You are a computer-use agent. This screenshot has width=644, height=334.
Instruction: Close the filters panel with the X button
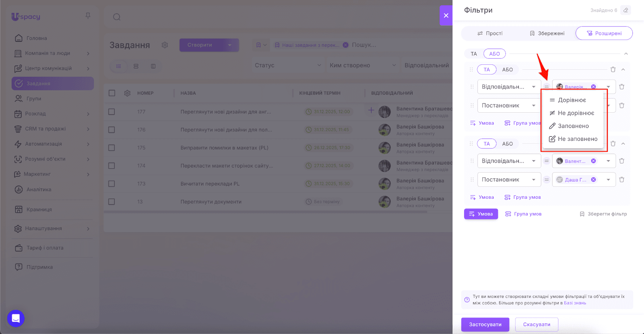coord(446,16)
